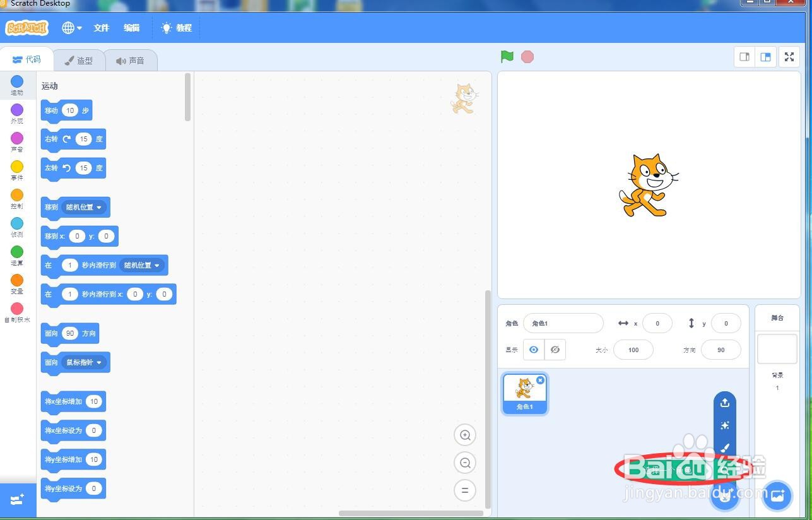
Task: Show the sprite with the eye button
Action: tap(534, 350)
